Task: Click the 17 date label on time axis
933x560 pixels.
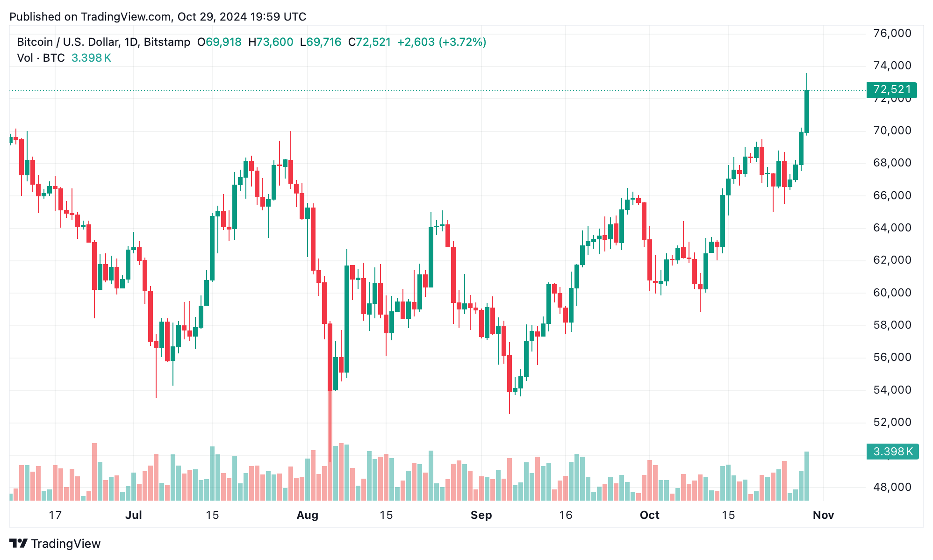Action: coord(55,515)
